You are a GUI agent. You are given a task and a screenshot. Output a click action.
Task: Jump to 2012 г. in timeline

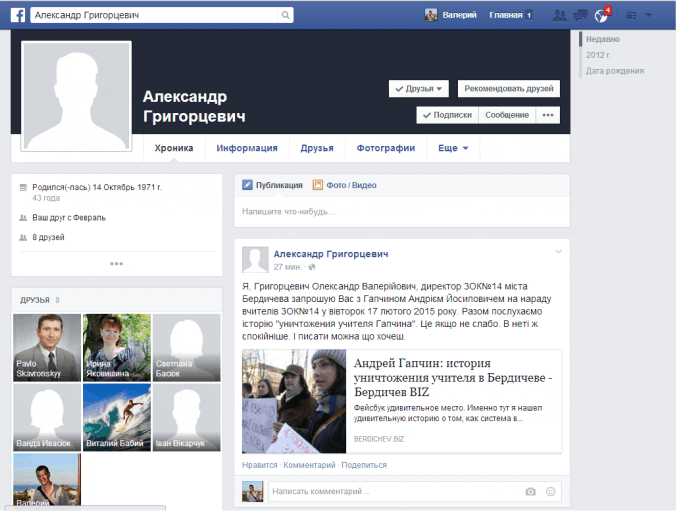coord(598,55)
